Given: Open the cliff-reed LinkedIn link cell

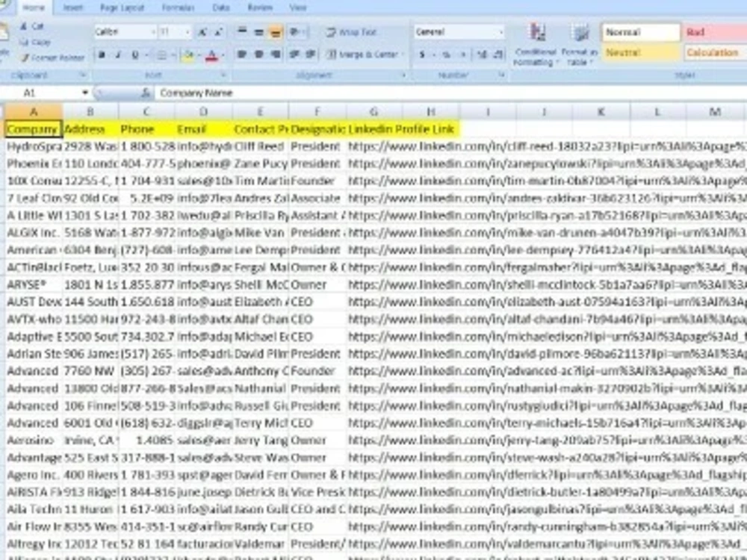Looking at the screenshot, I should click(x=547, y=146).
